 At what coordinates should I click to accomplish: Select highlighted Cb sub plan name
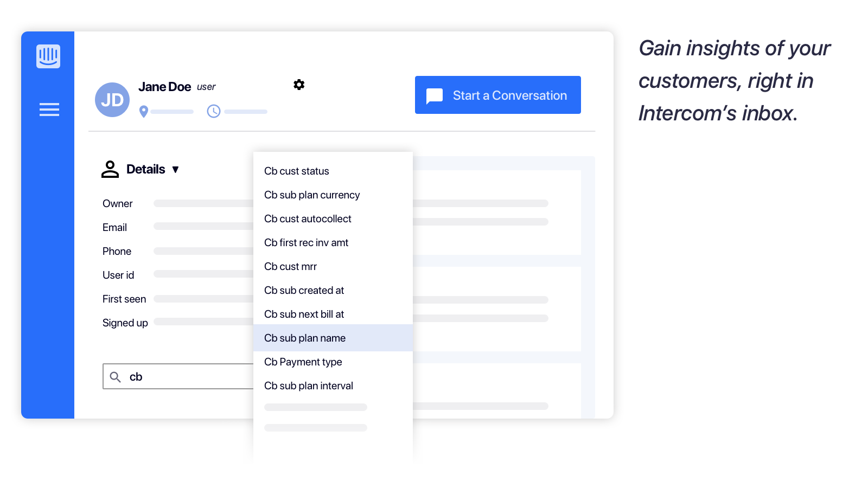click(x=305, y=338)
